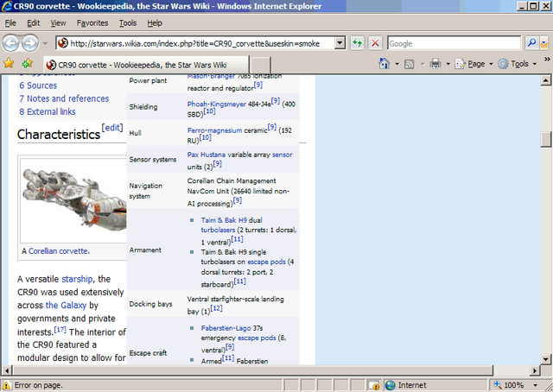Click horizontal scrollbar right arrow
Image resolution: width=553 pixels, height=392 pixels.
(535, 370)
